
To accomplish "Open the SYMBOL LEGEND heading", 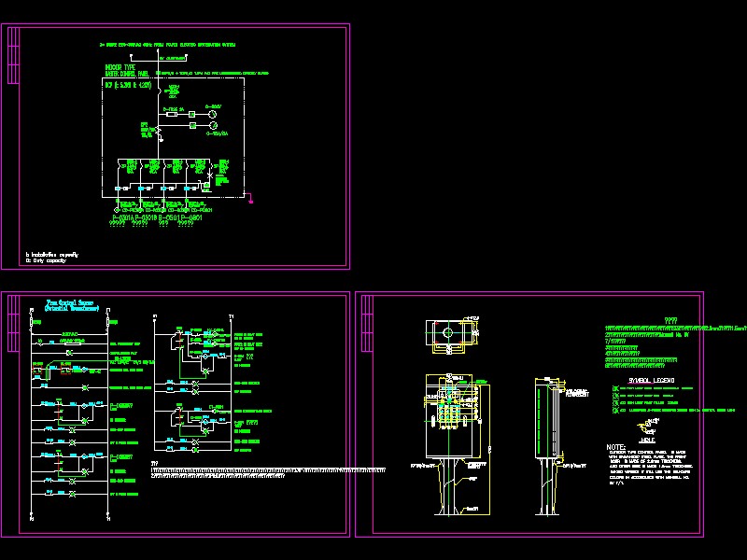I will [652, 381].
